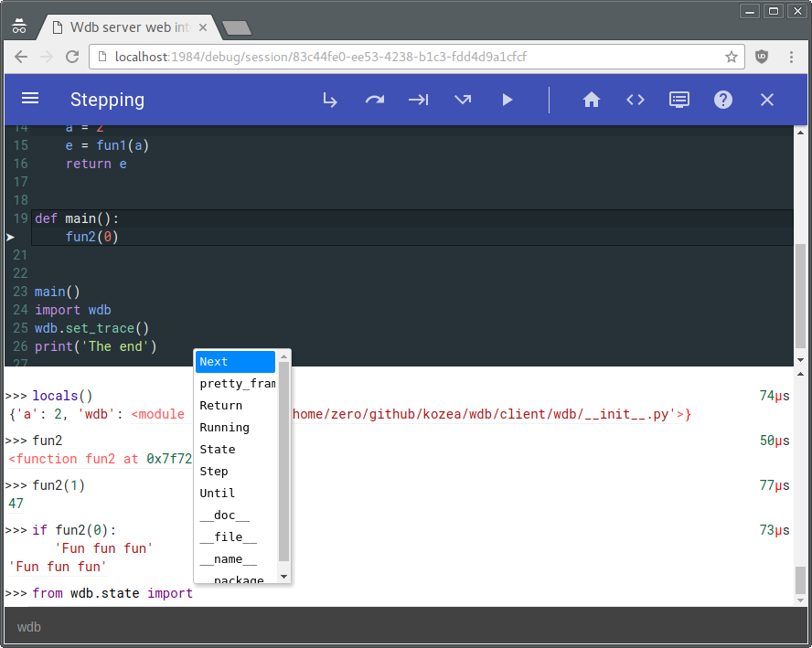This screenshot has width=812, height=648.
Task: Click the completion list's down scroll arrow
Action: coord(283,577)
